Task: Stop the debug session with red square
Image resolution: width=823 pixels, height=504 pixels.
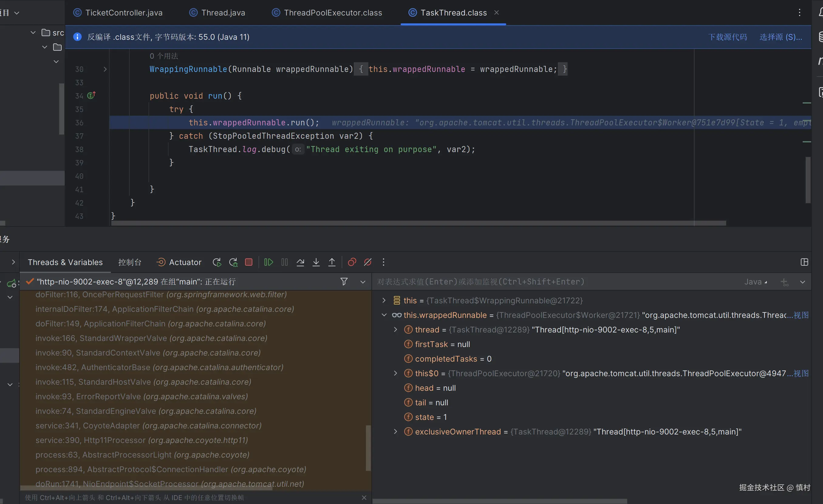Action: 248,262
